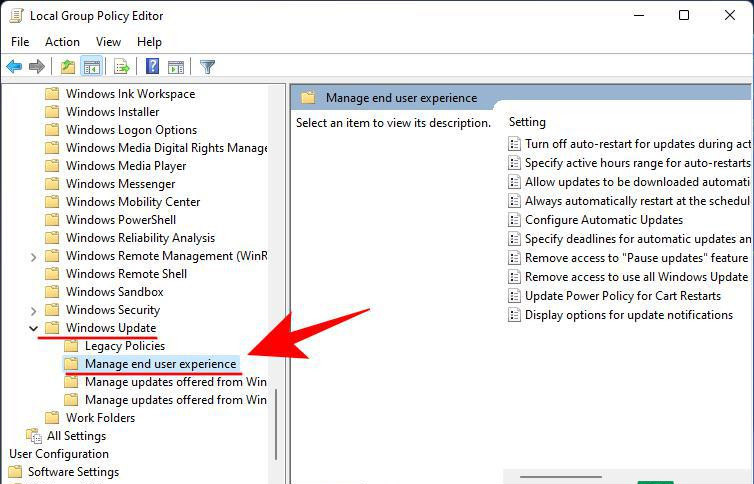Open the File menu
The width and height of the screenshot is (754, 484).
20,42
